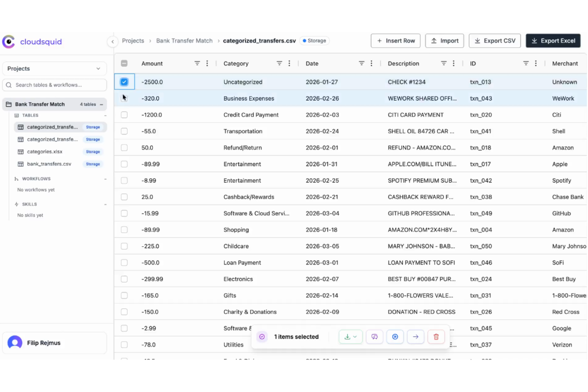
Task: Click the search magnifier icon in sidebar
Action: point(9,85)
